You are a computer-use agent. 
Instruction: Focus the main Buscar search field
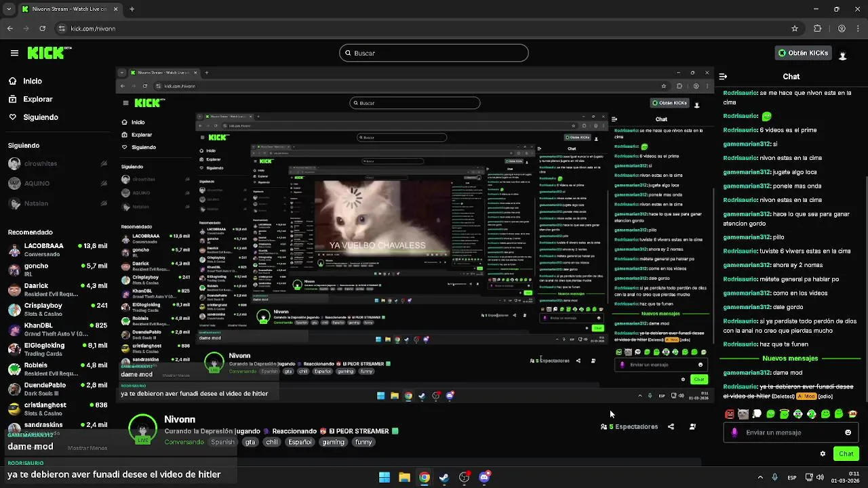[434, 53]
